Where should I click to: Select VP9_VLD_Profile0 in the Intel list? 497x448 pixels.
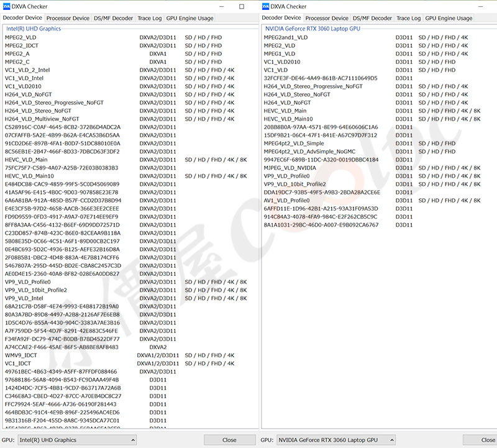tap(126, 282)
